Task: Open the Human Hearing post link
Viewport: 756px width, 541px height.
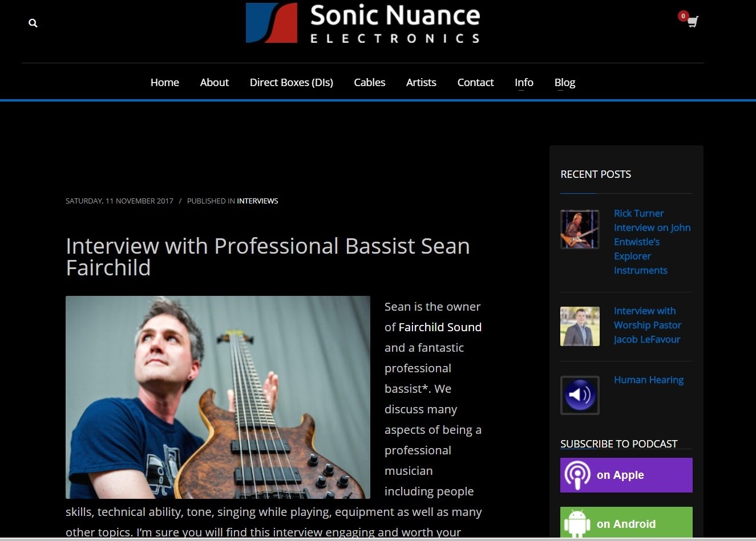Action: (649, 379)
